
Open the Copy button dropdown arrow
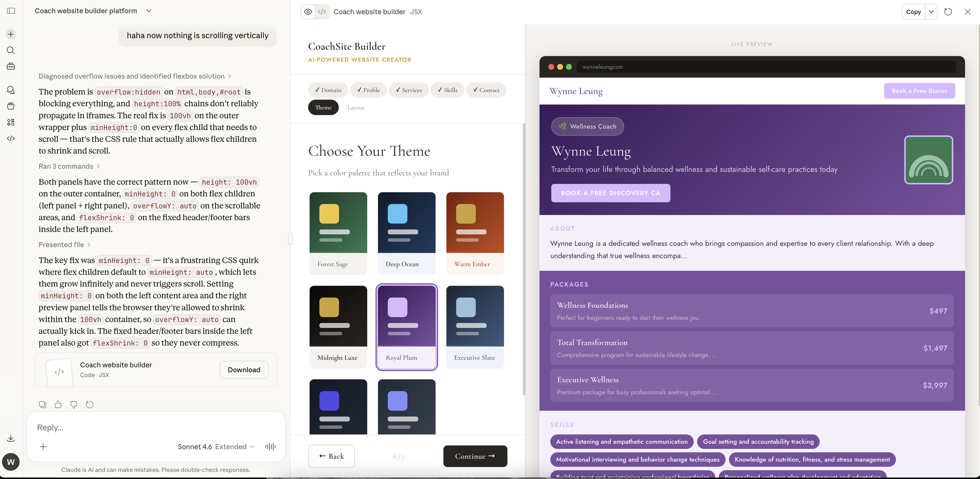931,12
